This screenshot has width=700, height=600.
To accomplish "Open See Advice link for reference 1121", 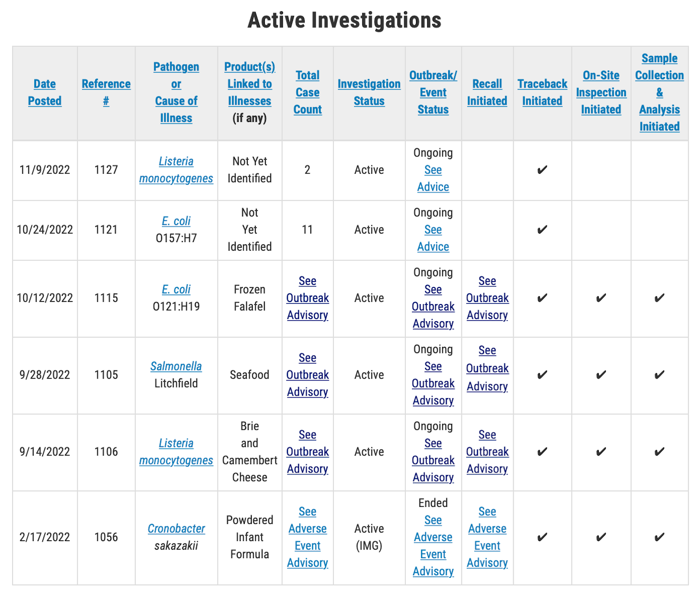I will (433, 238).
